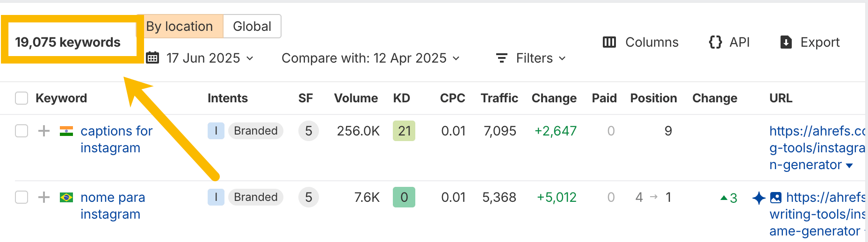Click the AI sparkle icon in second row

tap(759, 198)
